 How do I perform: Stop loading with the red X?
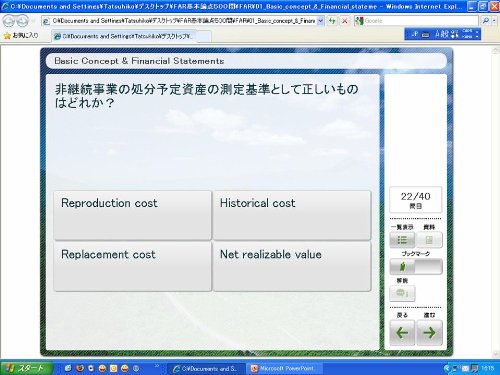345,21
